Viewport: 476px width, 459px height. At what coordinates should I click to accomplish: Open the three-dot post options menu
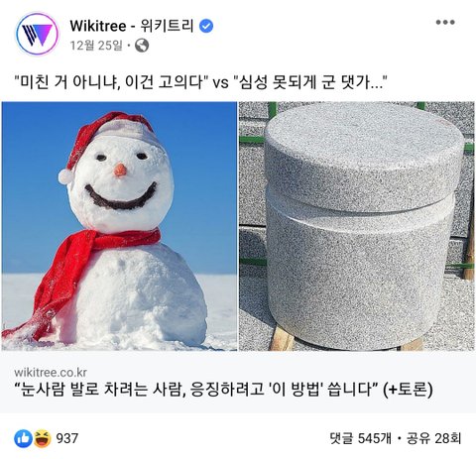point(445,22)
